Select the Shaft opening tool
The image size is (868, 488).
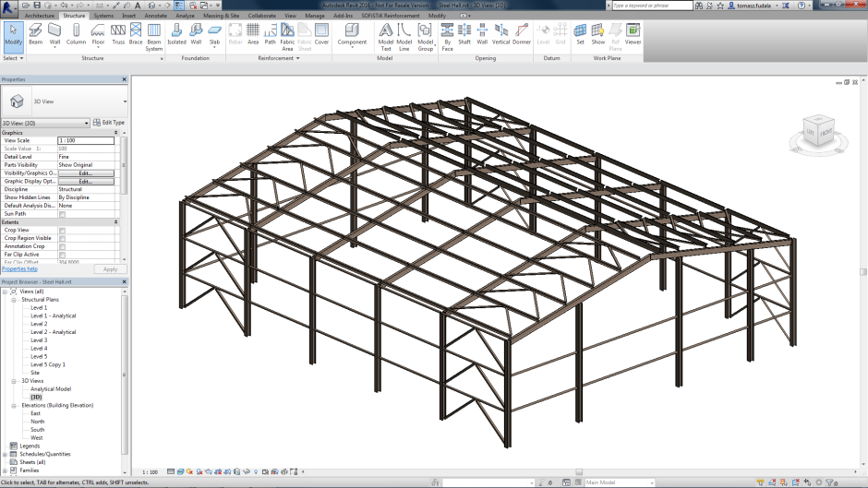click(464, 34)
